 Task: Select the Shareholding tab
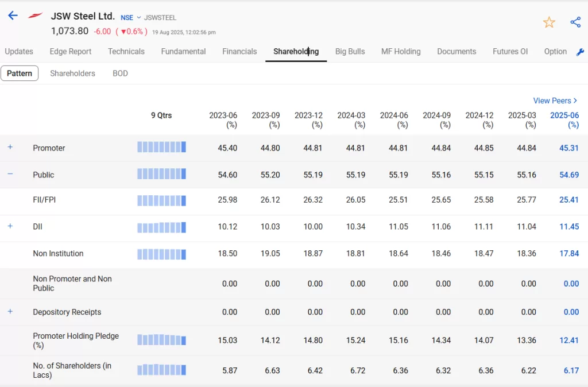tap(296, 51)
